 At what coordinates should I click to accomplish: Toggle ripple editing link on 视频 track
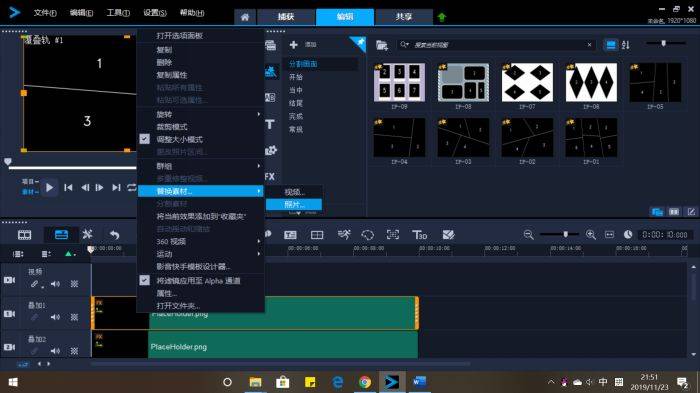(35, 284)
